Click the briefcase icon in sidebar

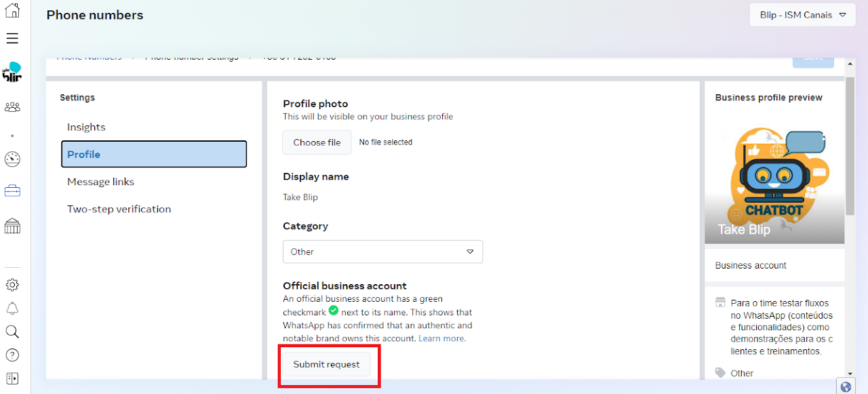pyautogui.click(x=12, y=191)
